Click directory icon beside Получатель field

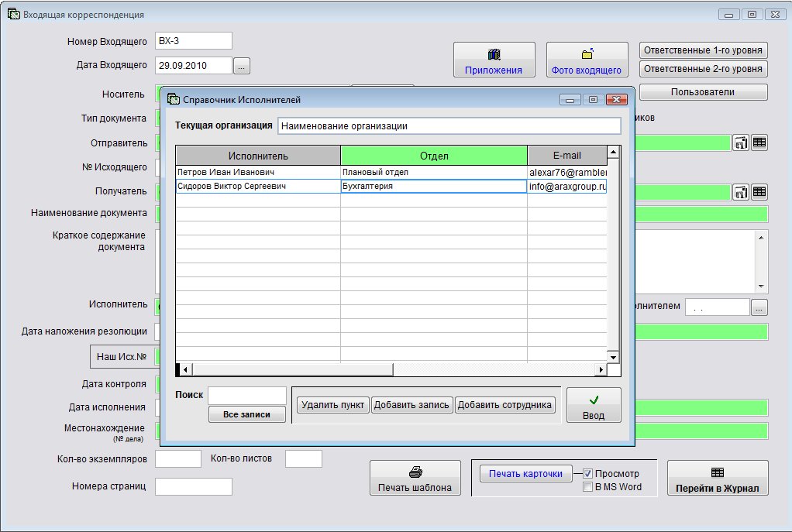coord(741,191)
